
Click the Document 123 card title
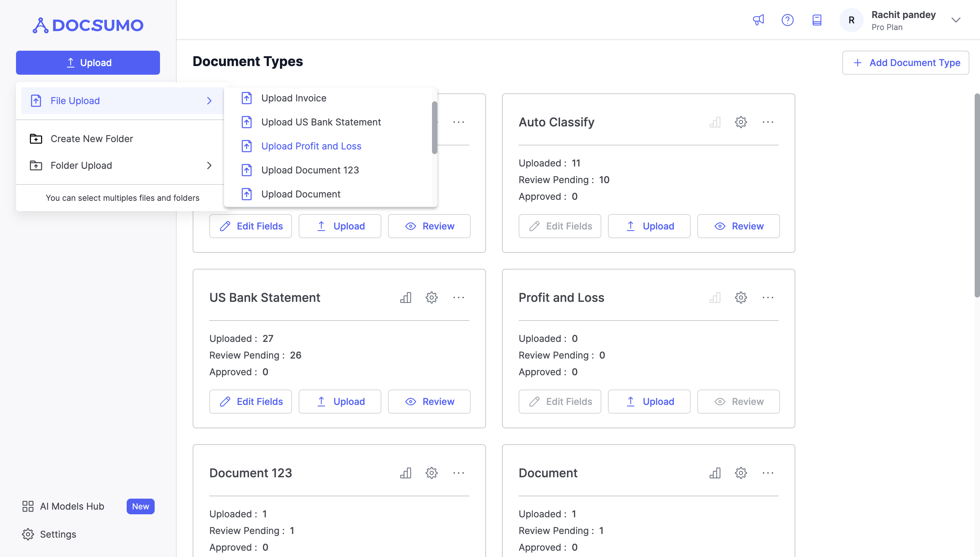(x=250, y=473)
